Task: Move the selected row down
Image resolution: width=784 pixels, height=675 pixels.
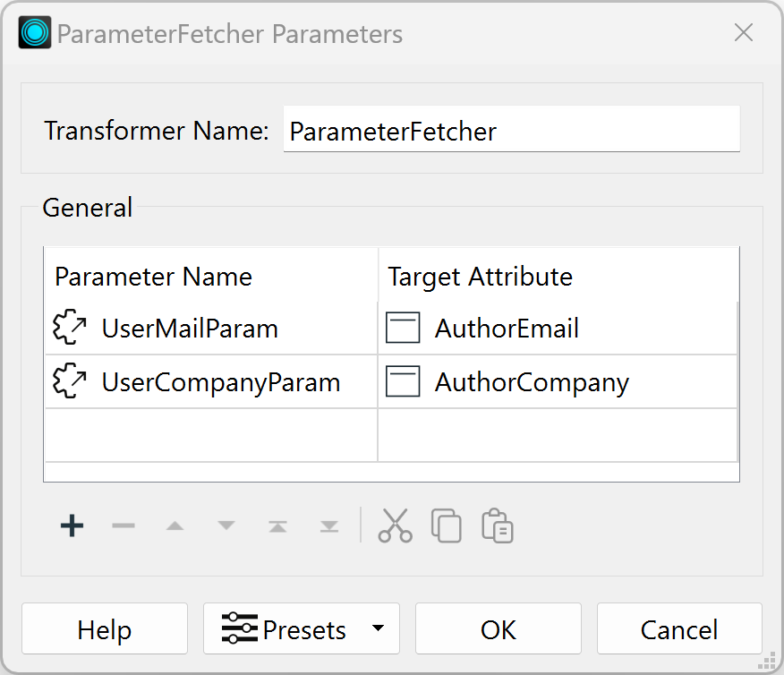Action: click(226, 525)
